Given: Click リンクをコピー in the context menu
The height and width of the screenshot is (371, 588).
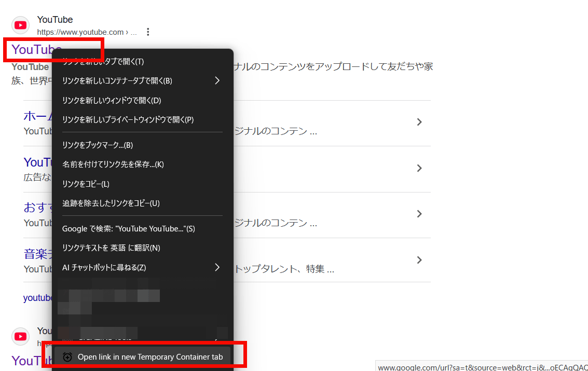Looking at the screenshot, I should click(x=86, y=184).
